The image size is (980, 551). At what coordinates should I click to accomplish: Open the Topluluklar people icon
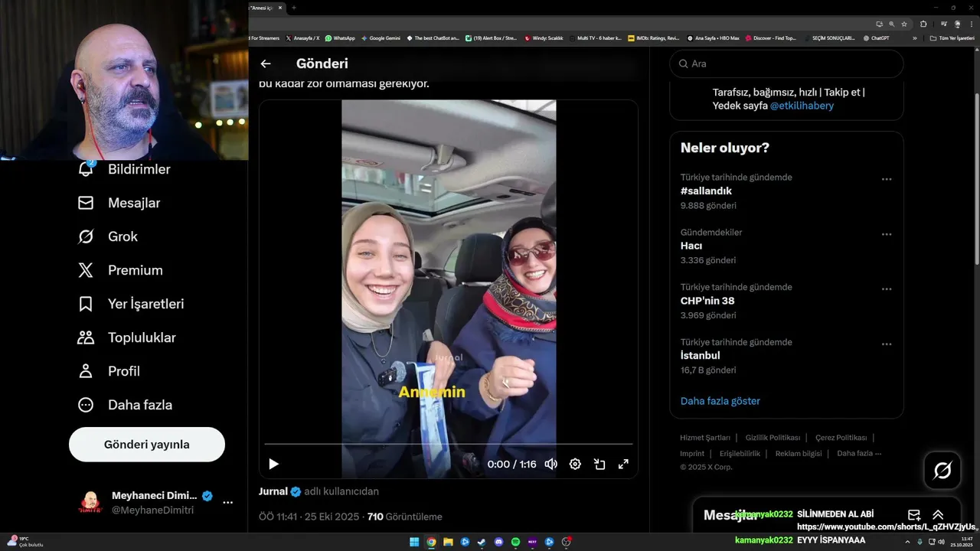[86, 337]
